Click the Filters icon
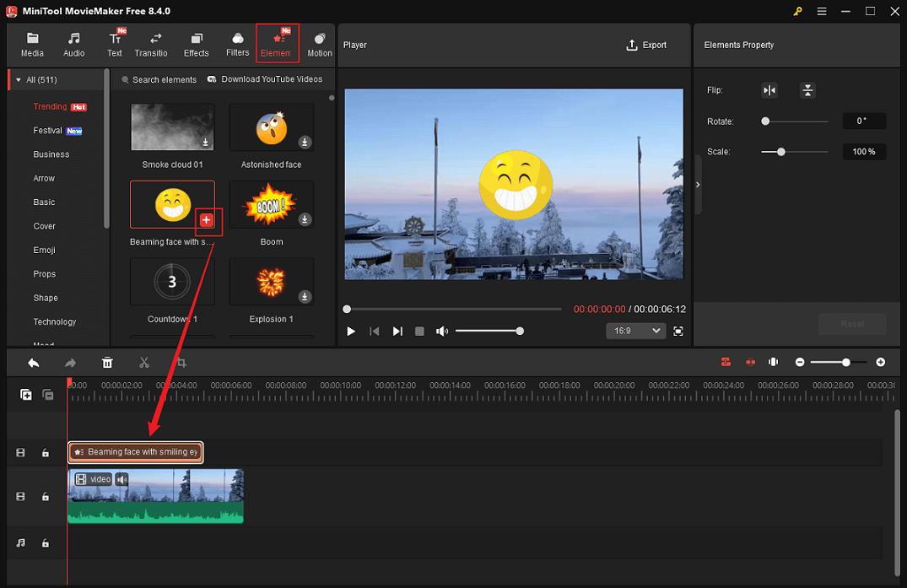The image size is (907, 588). pyautogui.click(x=237, y=44)
